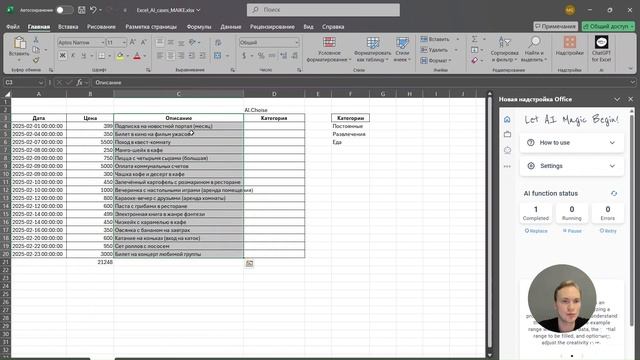The width and height of the screenshot is (640, 360).
Task: Click the fx insert function icon
Action: 80,82
